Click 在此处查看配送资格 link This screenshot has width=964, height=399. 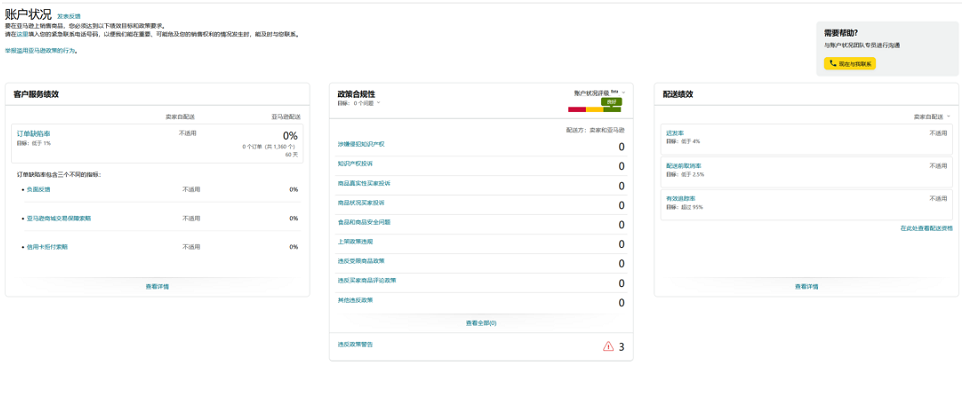tap(926, 228)
